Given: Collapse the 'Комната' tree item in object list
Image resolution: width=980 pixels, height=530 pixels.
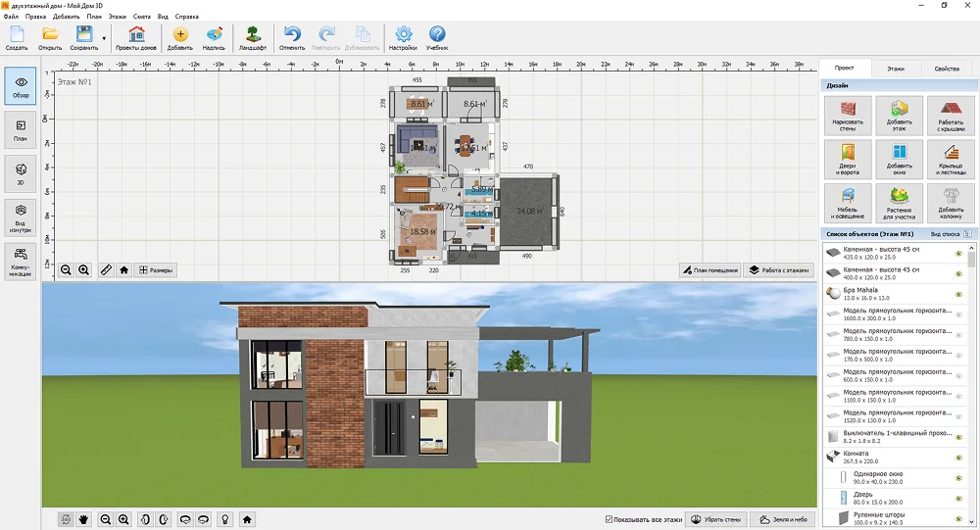Looking at the screenshot, I should click(x=833, y=455).
